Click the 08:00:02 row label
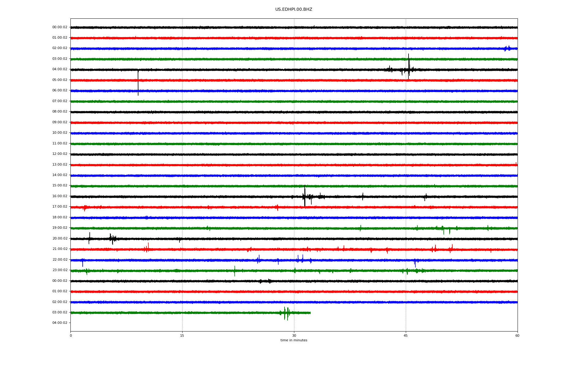 tap(60, 112)
